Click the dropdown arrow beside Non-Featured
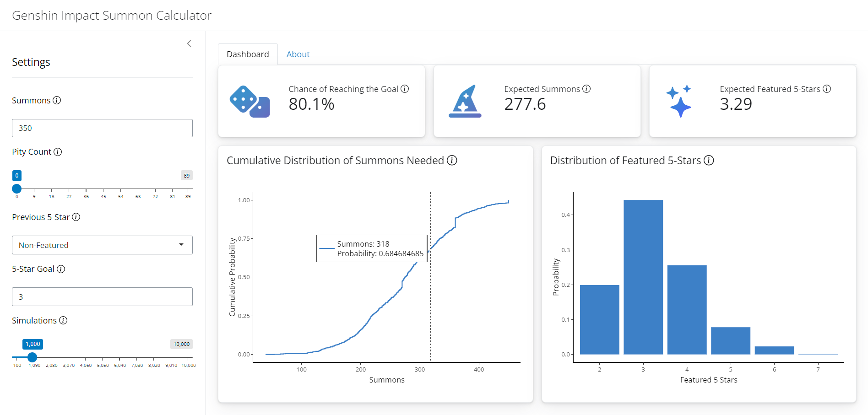868x415 pixels. pos(181,245)
